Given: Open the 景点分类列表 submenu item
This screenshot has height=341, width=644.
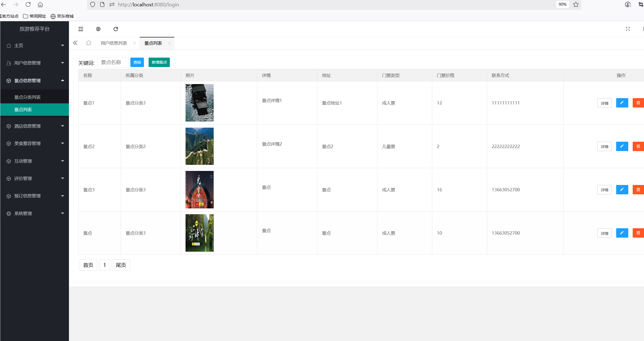Looking at the screenshot, I should pos(28,97).
